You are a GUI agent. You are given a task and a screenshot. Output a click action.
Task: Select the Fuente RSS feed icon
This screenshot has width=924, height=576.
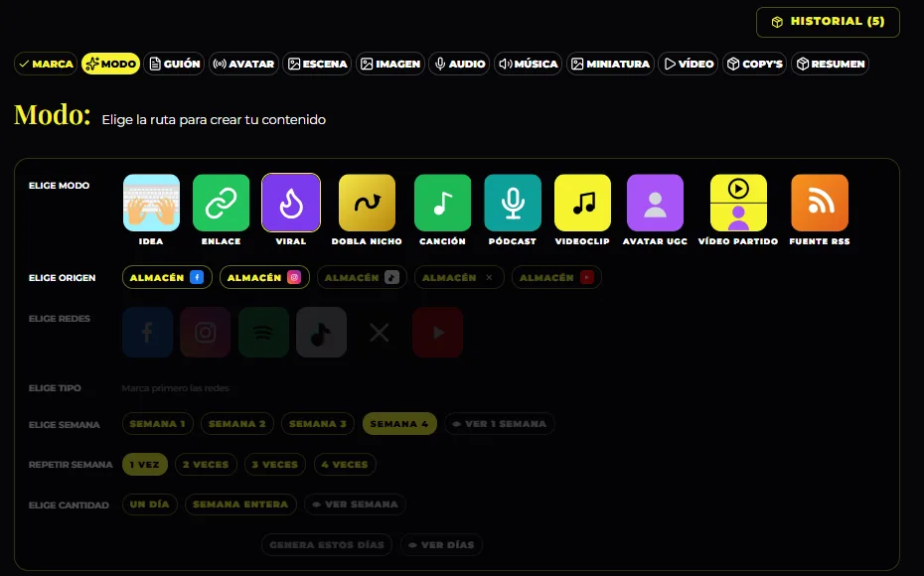point(820,203)
